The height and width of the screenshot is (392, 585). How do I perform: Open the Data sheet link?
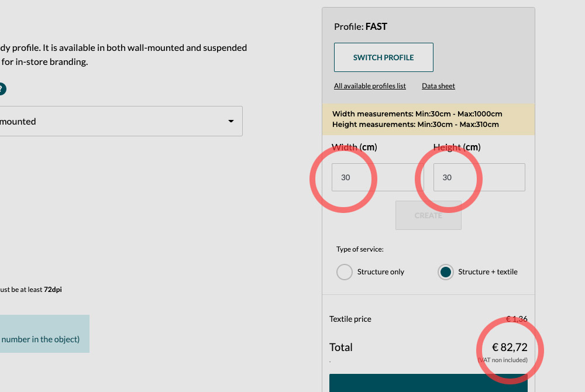438,86
